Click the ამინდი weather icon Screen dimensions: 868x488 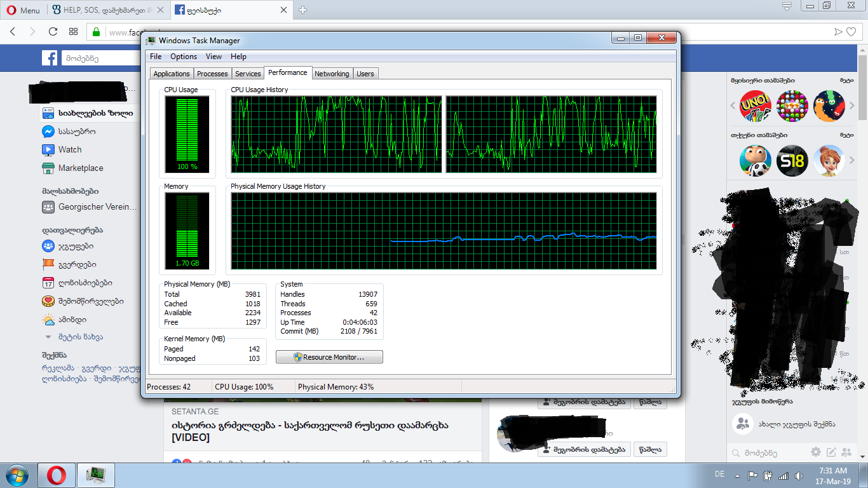tap(48, 320)
